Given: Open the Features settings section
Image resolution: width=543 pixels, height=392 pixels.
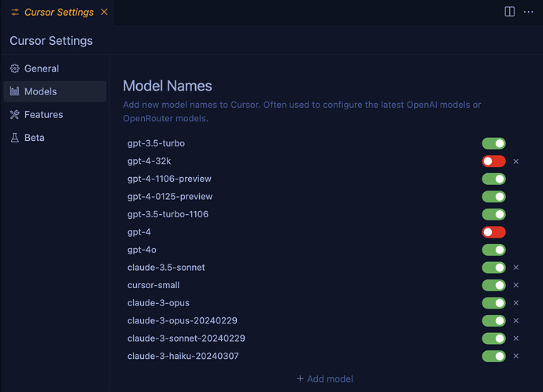Looking at the screenshot, I should [55, 115].
